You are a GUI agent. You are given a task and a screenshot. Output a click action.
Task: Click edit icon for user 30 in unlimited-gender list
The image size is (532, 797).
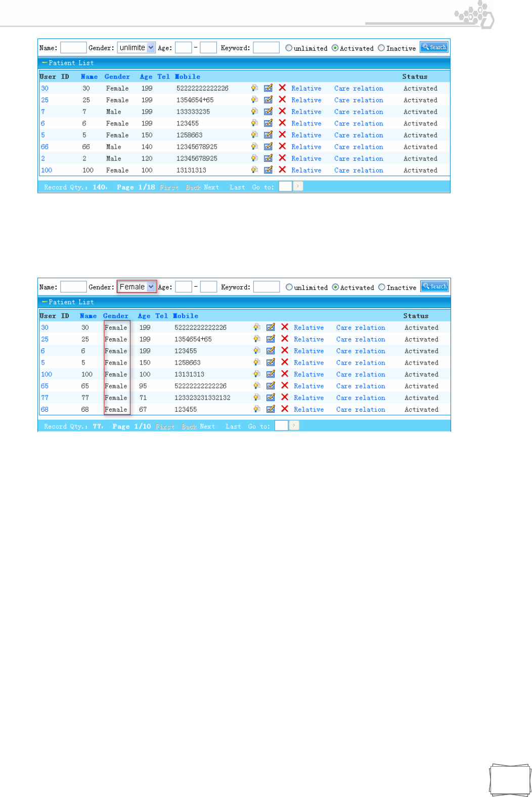269,88
